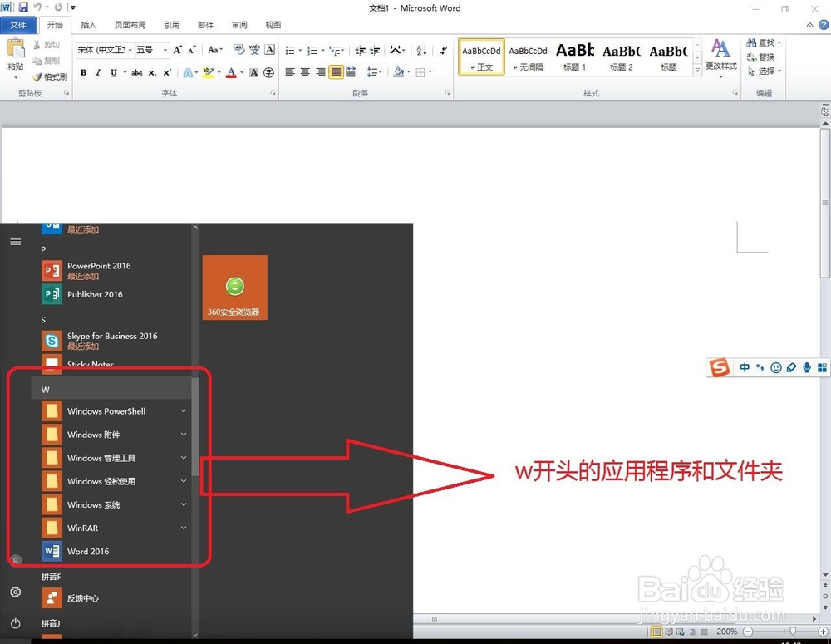The height and width of the screenshot is (644, 831).
Task: Click the numbered list icon
Action: point(312,51)
